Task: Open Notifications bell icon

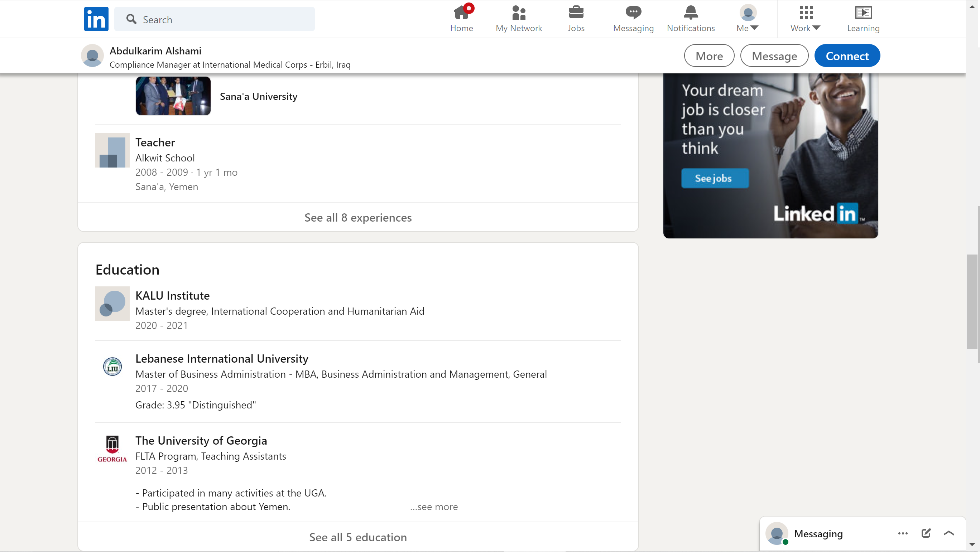Action: pos(691,13)
